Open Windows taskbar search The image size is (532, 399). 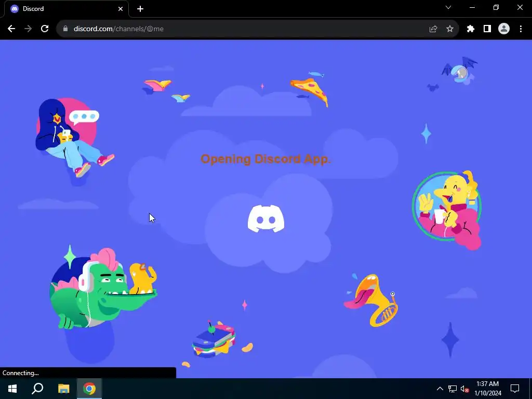coord(37,389)
